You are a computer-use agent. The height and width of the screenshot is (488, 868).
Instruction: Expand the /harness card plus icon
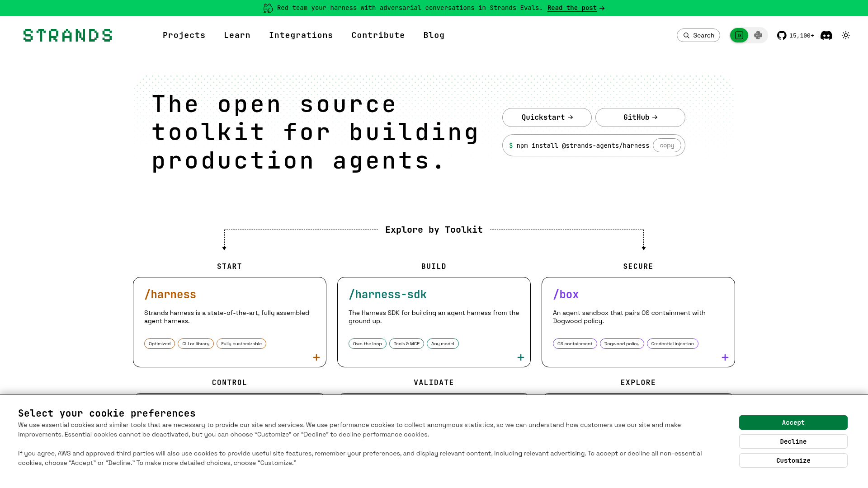pos(316,357)
